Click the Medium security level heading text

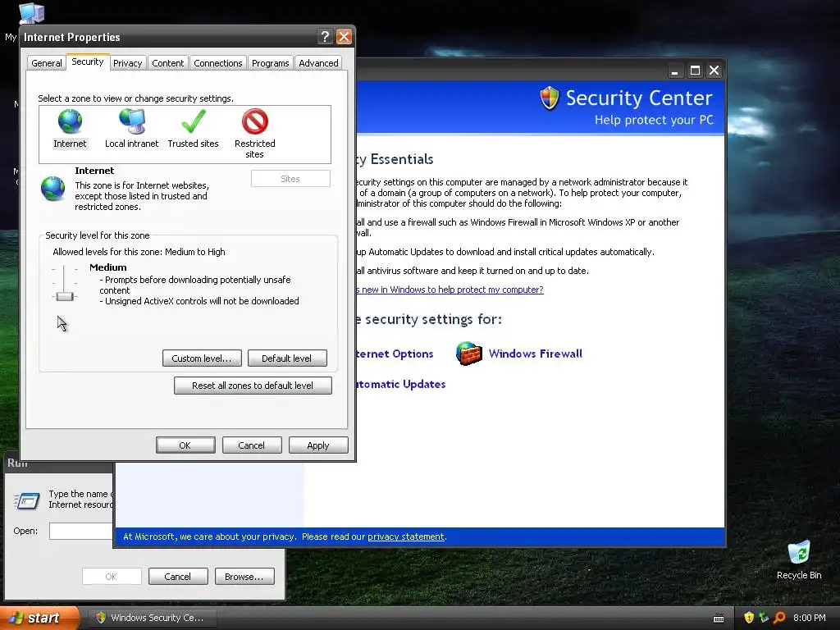(108, 267)
